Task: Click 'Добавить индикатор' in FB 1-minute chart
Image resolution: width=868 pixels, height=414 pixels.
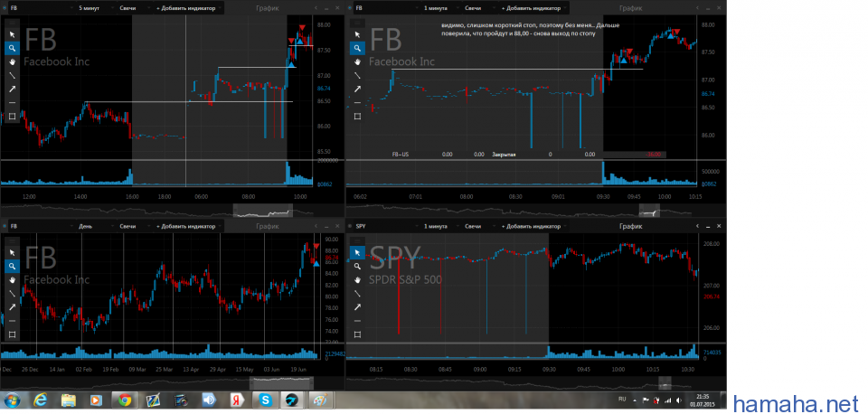Action: [x=534, y=8]
